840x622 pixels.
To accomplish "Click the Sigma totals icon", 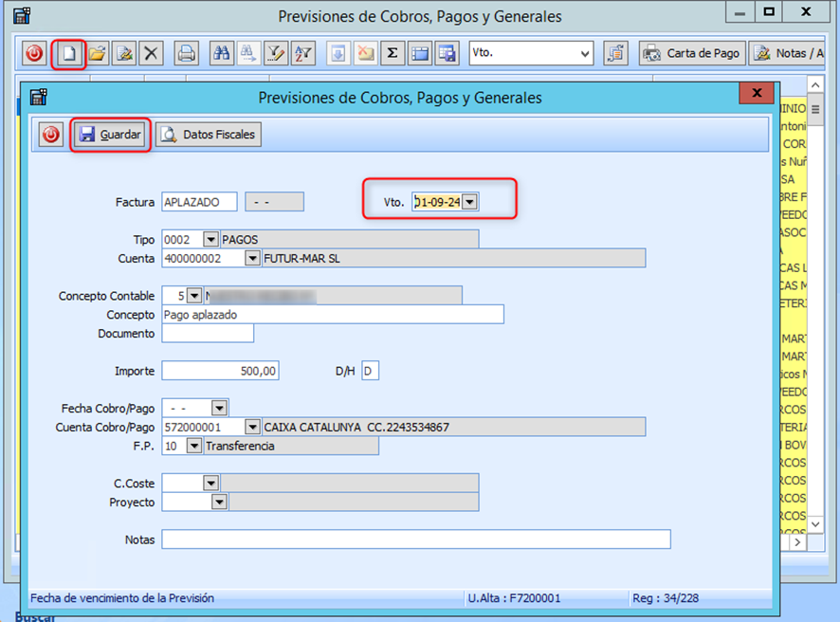I will [392, 54].
